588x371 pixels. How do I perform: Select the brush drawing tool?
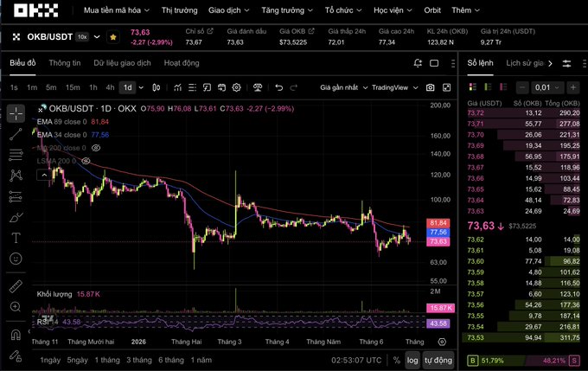coord(16,217)
